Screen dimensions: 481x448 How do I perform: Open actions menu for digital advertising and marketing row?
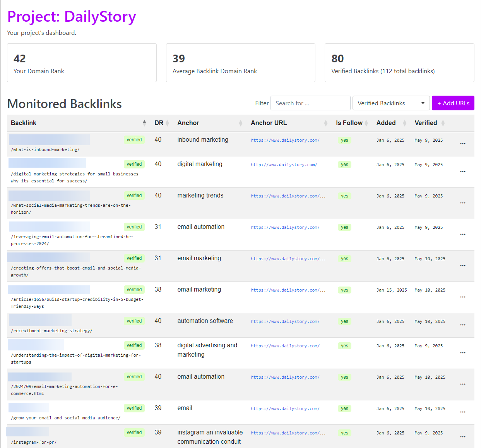(462, 353)
